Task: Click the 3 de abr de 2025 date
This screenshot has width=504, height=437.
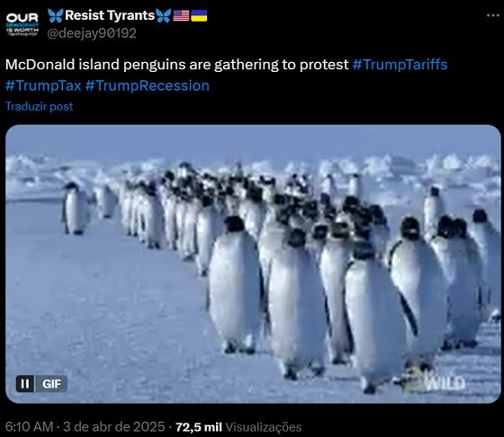Action: (x=113, y=427)
